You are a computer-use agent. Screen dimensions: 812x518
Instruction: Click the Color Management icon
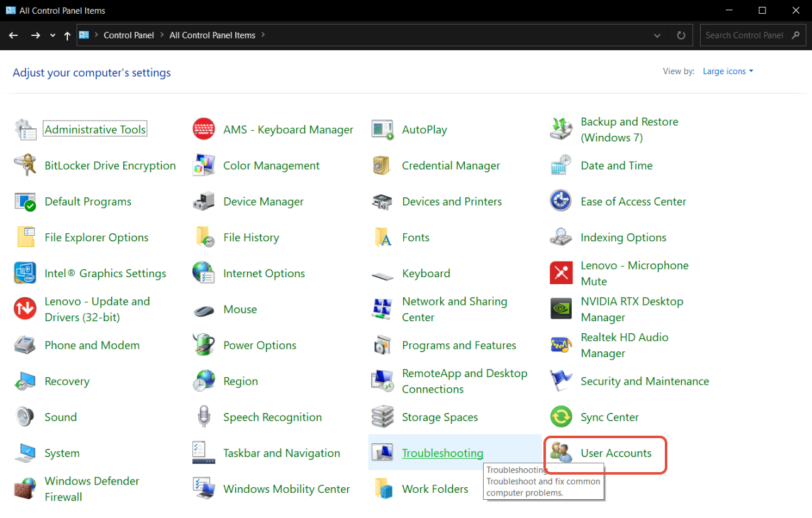click(x=204, y=165)
